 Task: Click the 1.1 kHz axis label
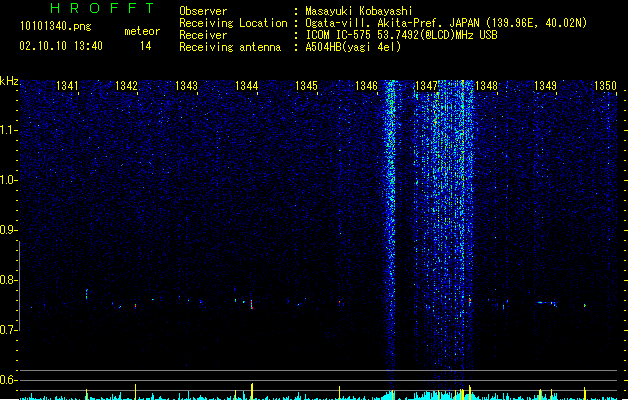pyautogui.click(x=9, y=130)
